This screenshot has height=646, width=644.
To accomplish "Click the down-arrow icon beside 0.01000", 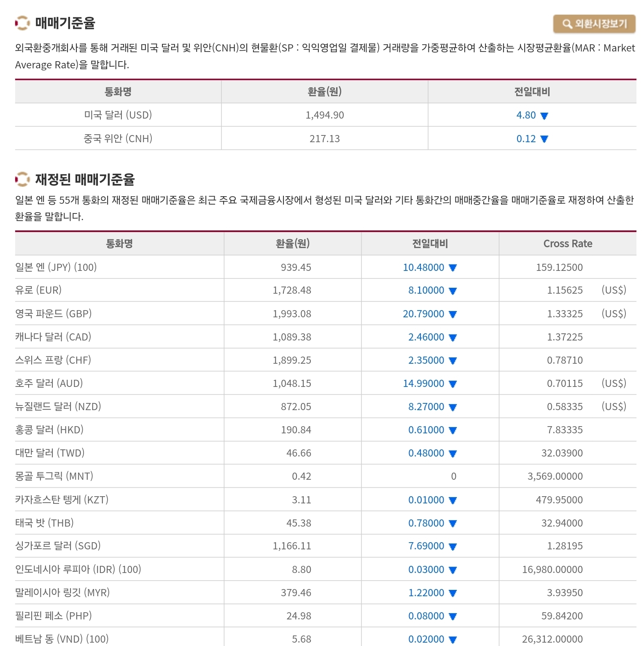I will tap(453, 501).
